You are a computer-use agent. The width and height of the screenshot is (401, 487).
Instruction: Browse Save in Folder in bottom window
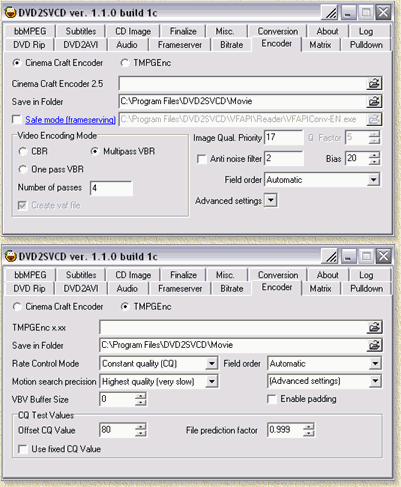coord(374,345)
